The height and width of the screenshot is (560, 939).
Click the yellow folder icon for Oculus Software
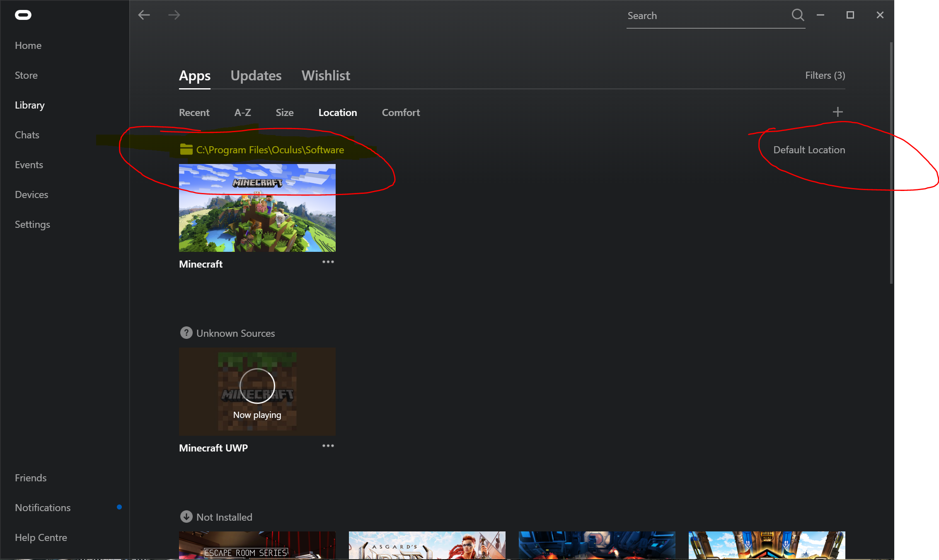186,150
